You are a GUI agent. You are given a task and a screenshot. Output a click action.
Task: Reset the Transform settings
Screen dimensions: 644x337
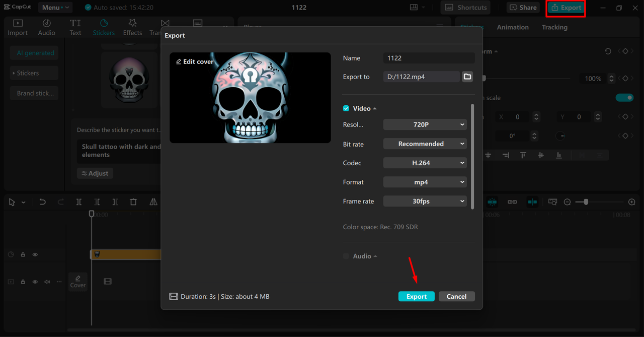click(x=608, y=51)
